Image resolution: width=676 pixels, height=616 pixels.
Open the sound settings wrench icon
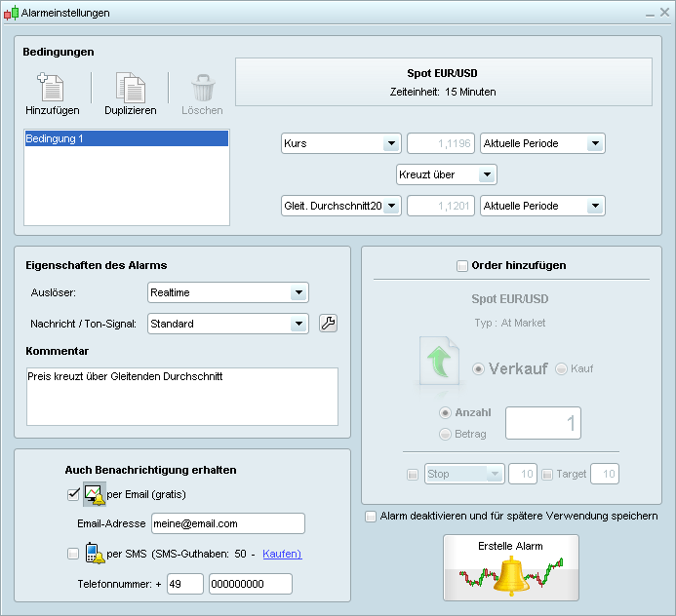pos(328,323)
